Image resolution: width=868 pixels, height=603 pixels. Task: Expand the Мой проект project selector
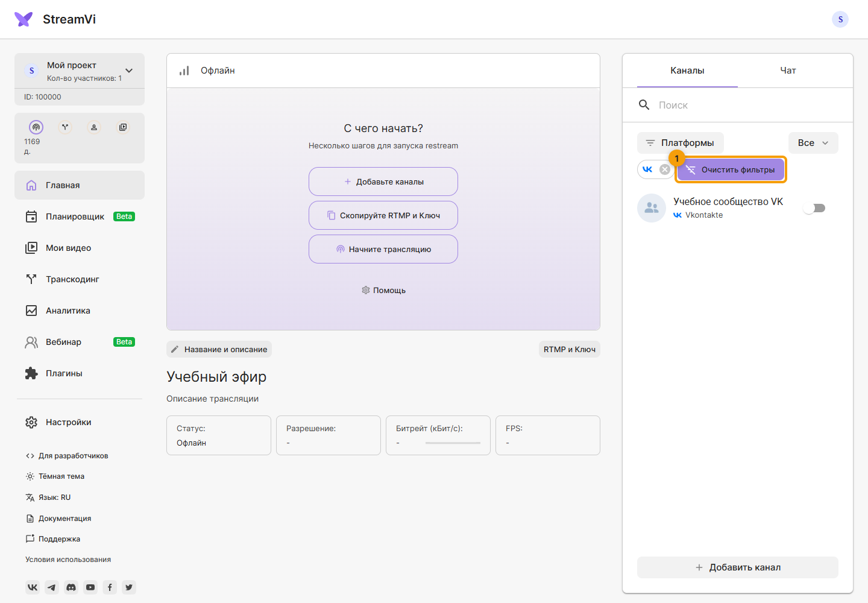[80, 71]
